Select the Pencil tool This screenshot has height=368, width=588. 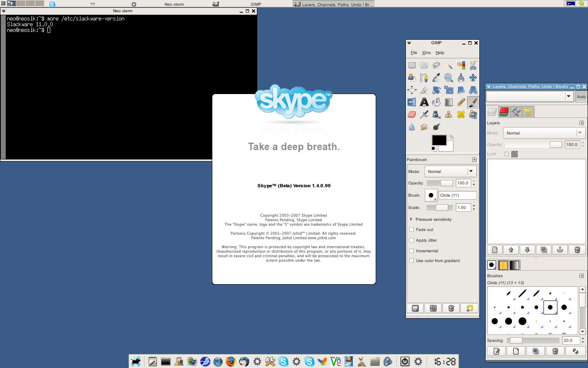461,102
